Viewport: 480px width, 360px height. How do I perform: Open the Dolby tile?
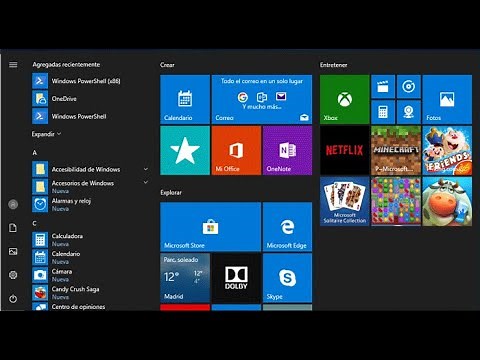[236, 278]
